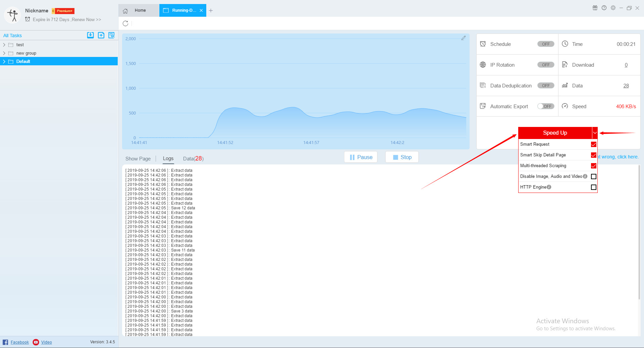This screenshot has height=348, width=644.
Task: Click the Speed Up button
Action: (x=555, y=133)
